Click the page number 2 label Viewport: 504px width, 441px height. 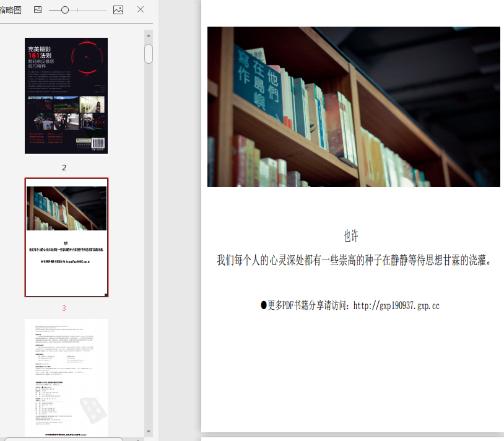point(64,167)
